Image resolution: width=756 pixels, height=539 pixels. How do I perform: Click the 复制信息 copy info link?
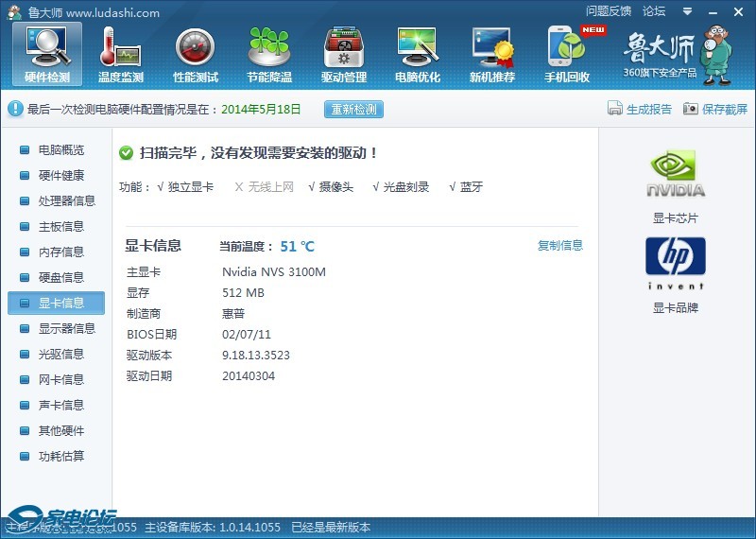coord(560,246)
